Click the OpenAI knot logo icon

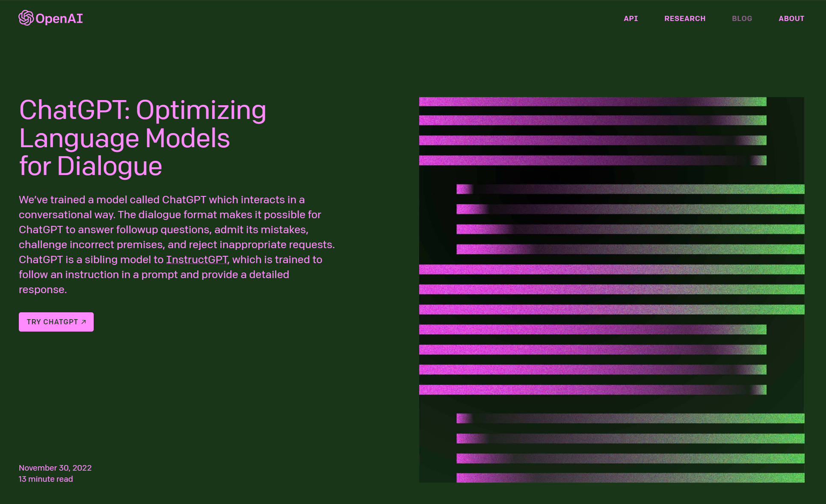(26, 18)
